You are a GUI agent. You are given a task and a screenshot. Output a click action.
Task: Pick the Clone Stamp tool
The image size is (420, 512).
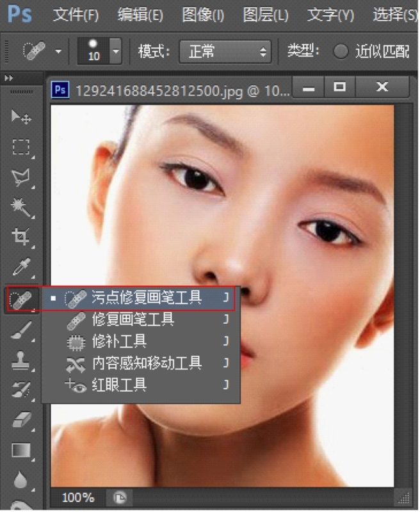(x=21, y=360)
